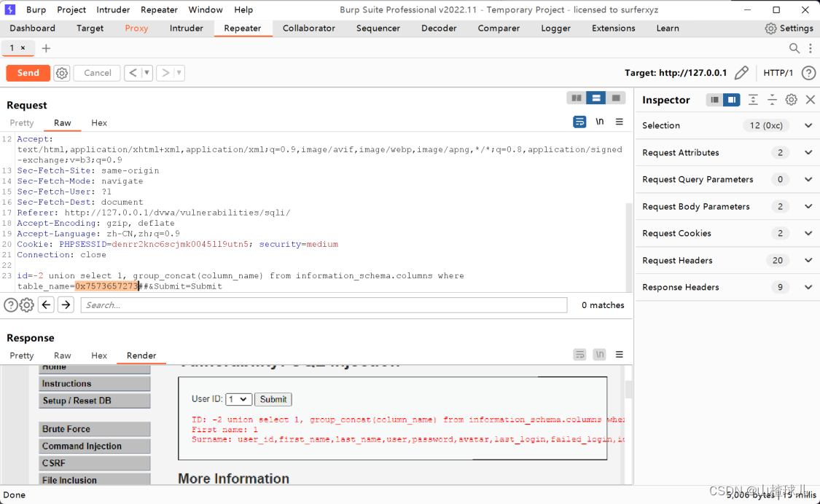Click the search magnifier icon in tab bar
The height and width of the screenshot is (504, 820).
pos(794,48)
